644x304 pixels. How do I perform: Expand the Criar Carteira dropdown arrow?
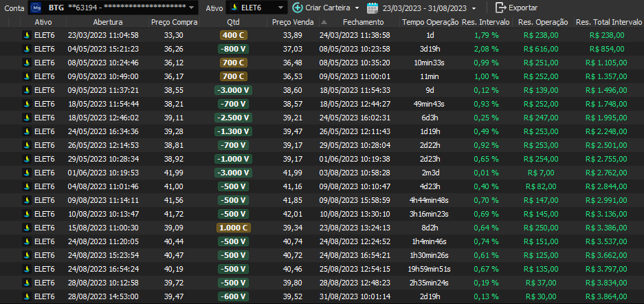(357, 8)
